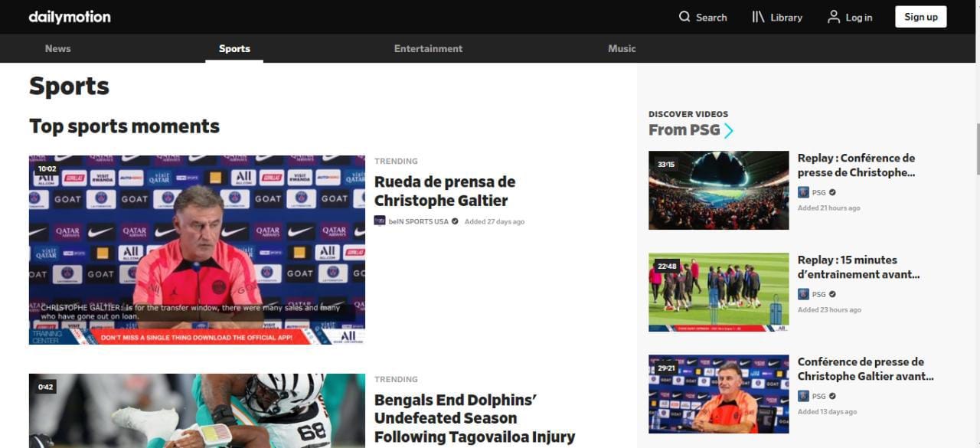Go to the Music tab
Viewport: 980px width, 448px height.
[x=622, y=48]
